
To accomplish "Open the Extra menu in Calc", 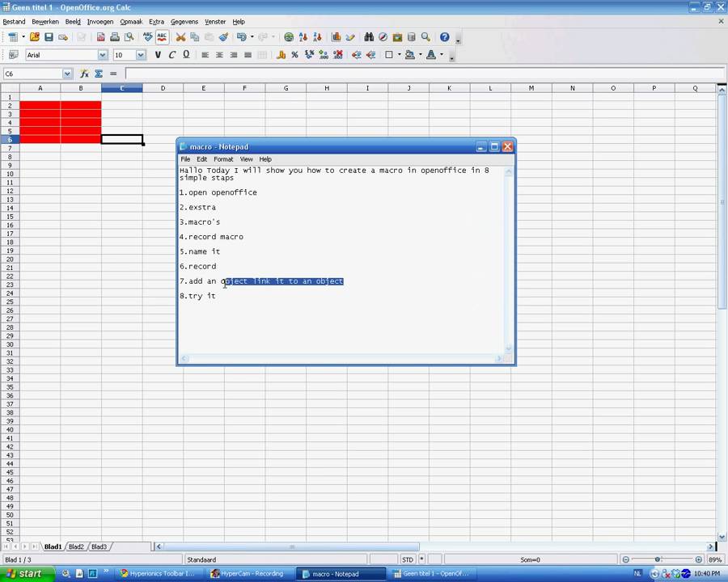I will [156, 22].
